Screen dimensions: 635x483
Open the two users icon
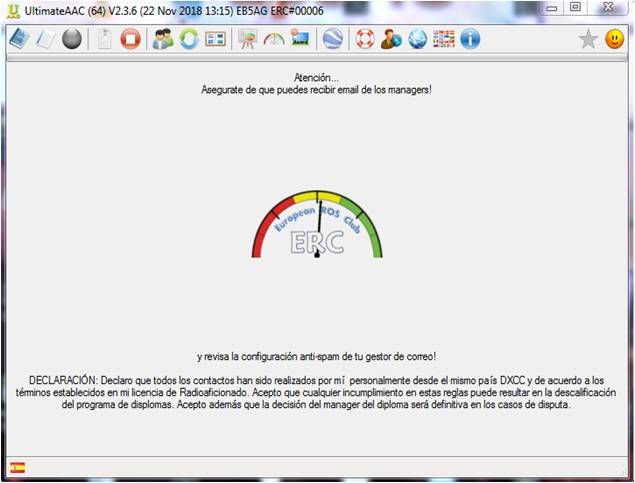pos(163,39)
